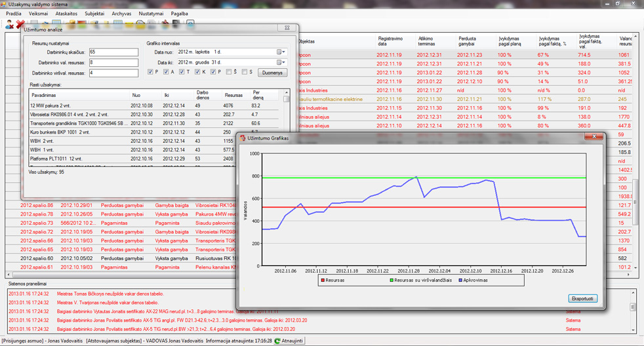Click the Viso užsakymų: 95 label
The height and width of the screenshot is (346, 644).
46,172
